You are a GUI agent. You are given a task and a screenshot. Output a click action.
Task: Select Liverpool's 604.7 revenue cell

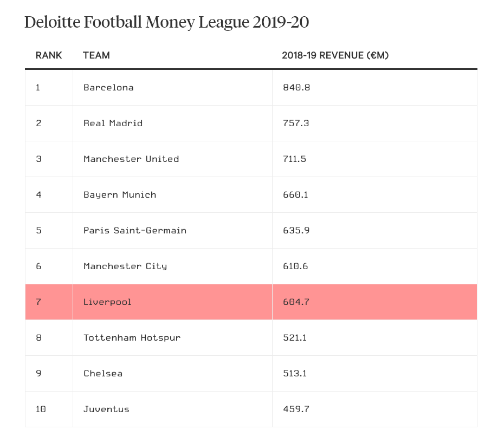coord(296,302)
